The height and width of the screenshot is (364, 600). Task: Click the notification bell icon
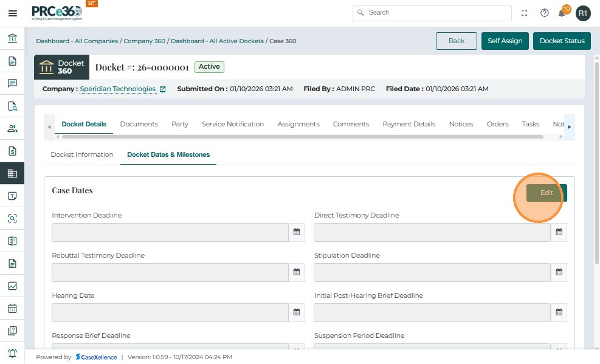pos(562,13)
